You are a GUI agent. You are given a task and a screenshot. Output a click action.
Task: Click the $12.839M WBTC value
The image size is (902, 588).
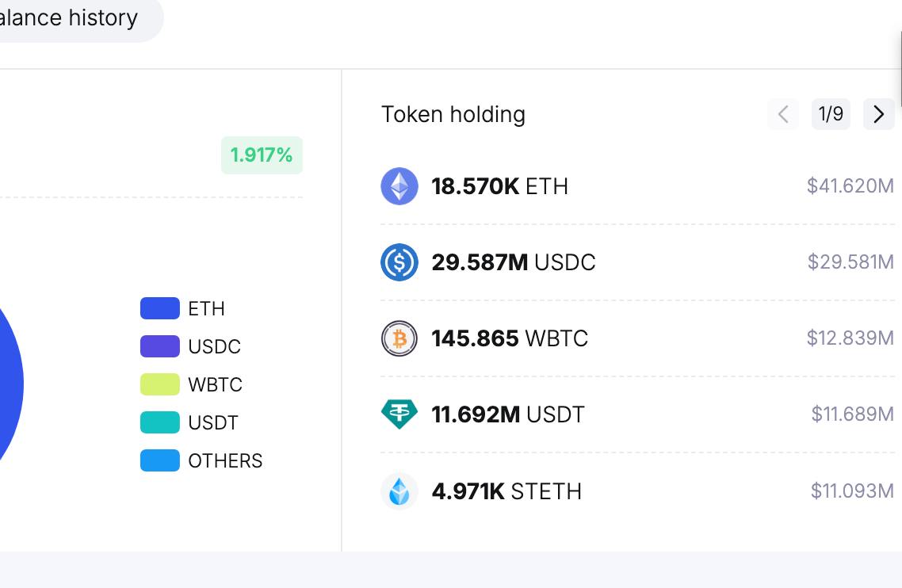(x=850, y=338)
